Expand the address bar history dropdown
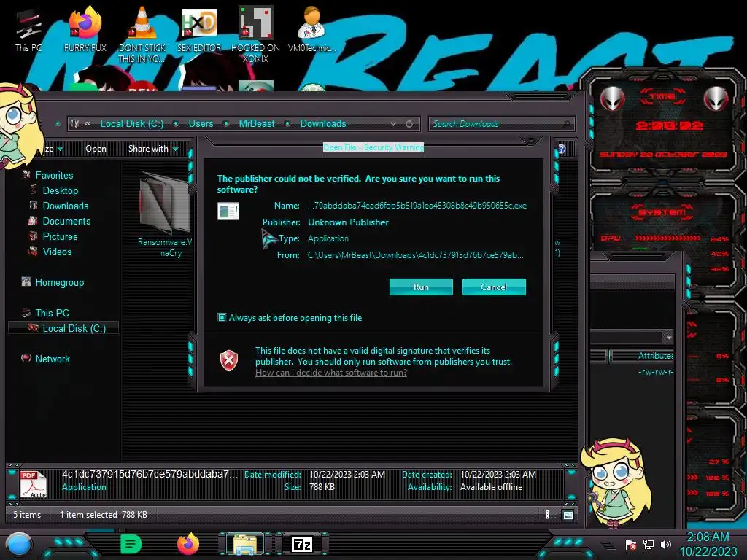747x560 pixels. pos(393,124)
